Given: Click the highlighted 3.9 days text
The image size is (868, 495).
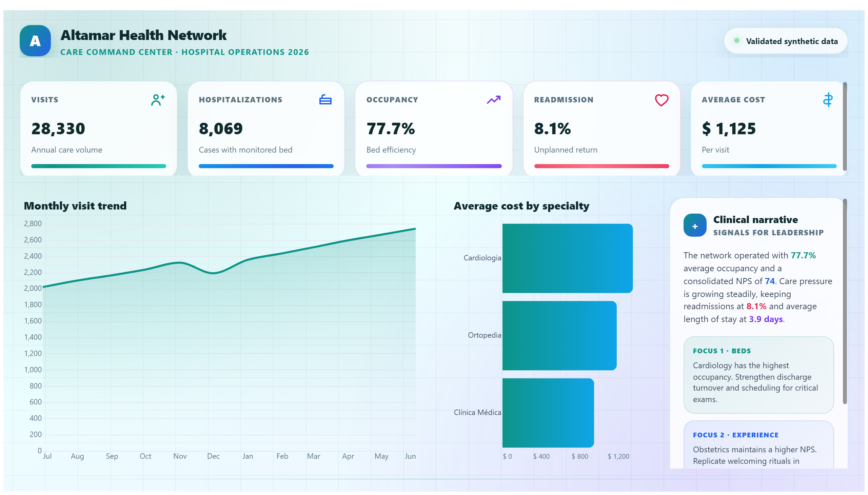Looking at the screenshot, I should 765,319.
